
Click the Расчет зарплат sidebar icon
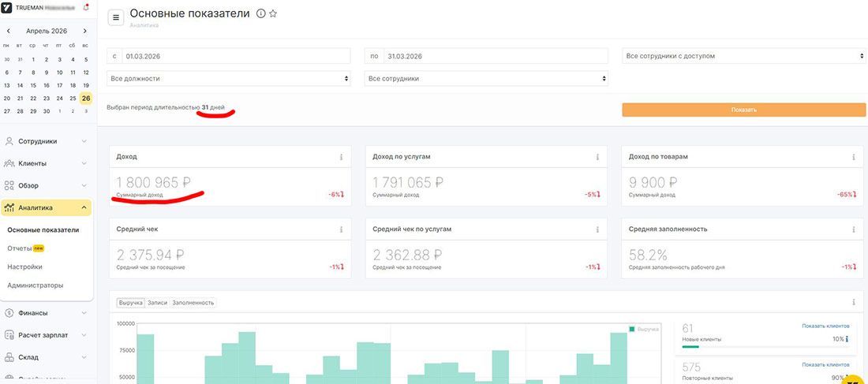point(9,335)
